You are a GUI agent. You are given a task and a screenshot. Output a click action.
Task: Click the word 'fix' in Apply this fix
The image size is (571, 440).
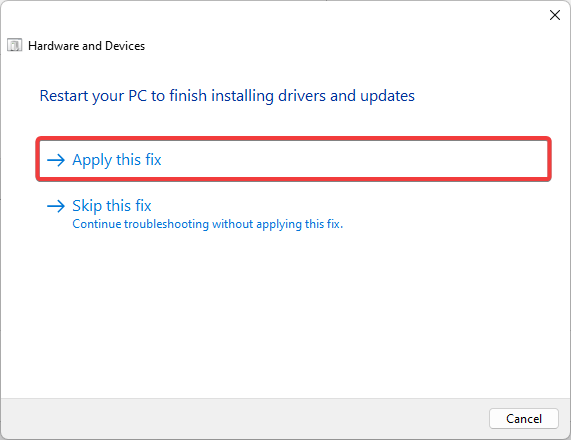tap(153, 160)
